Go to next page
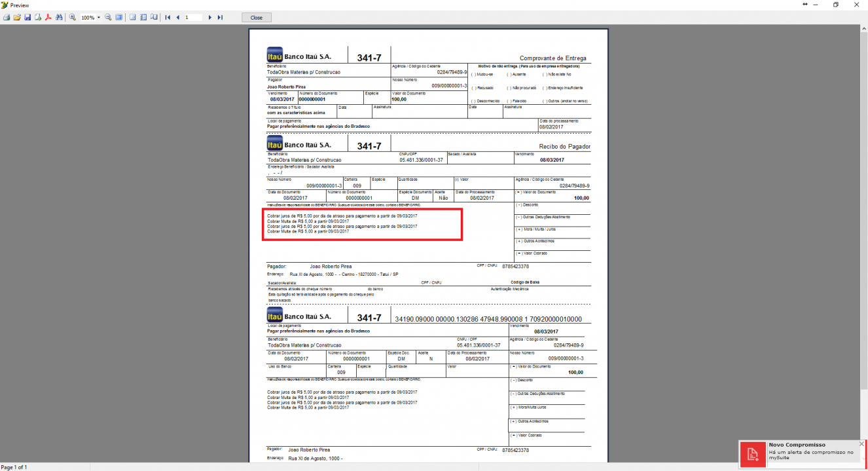Screen dimensions: 868x471 point(209,18)
